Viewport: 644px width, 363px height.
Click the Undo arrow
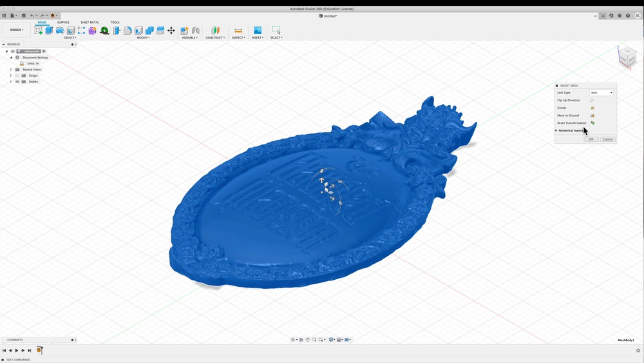click(x=32, y=15)
